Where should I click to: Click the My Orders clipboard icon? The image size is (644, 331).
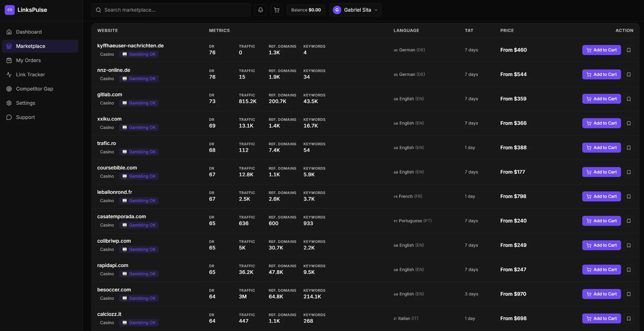(9, 60)
